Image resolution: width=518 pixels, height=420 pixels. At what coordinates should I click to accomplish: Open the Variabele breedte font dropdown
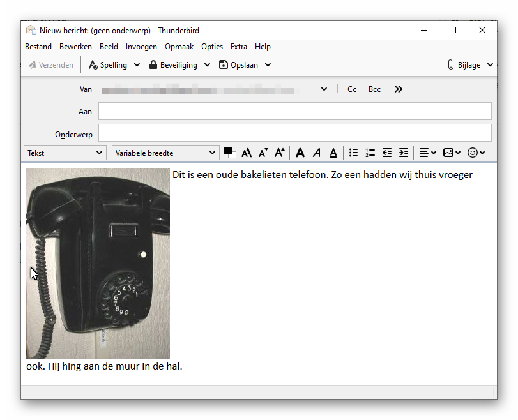(x=165, y=153)
